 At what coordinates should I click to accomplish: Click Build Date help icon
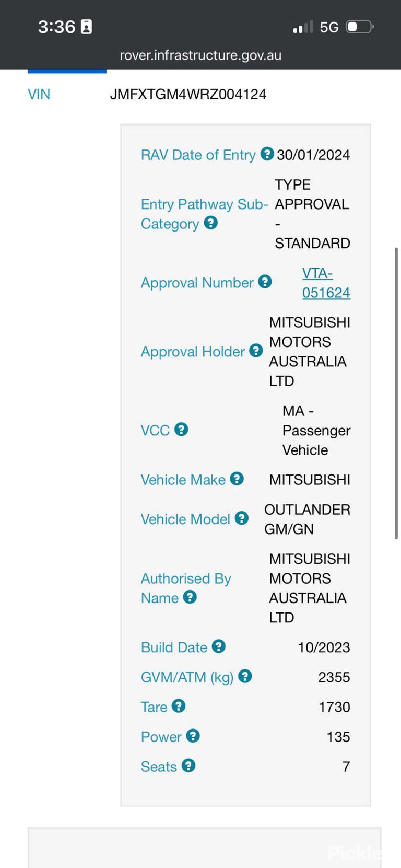[219, 646]
